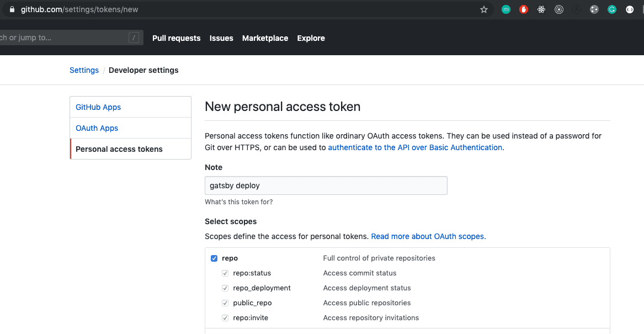Uncheck the repo scope checkbox
644x334 pixels.
click(x=214, y=258)
